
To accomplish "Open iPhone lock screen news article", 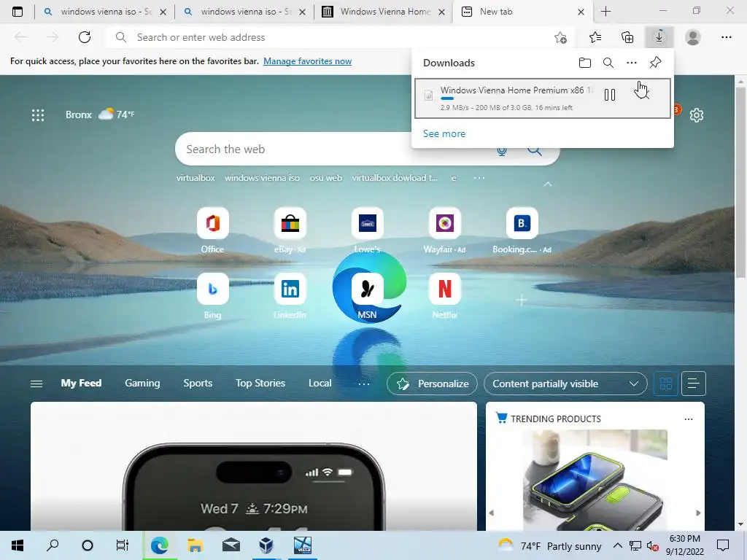I will click(253, 466).
